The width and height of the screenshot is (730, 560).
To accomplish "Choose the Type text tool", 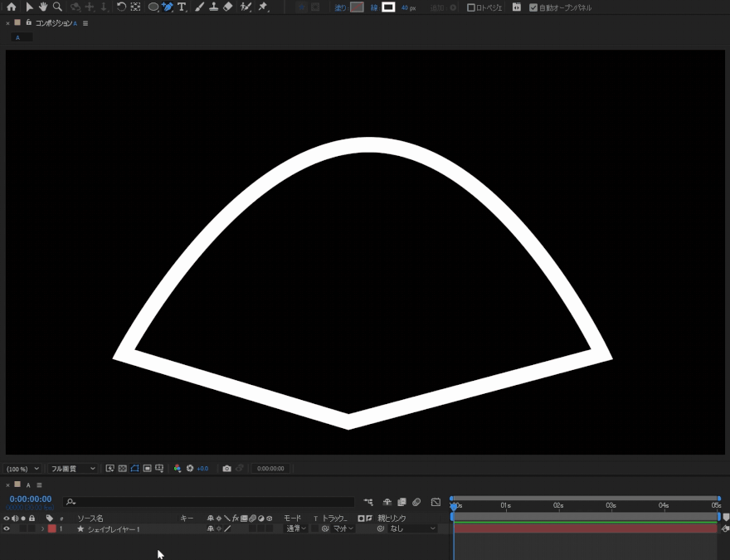I will [182, 7].
